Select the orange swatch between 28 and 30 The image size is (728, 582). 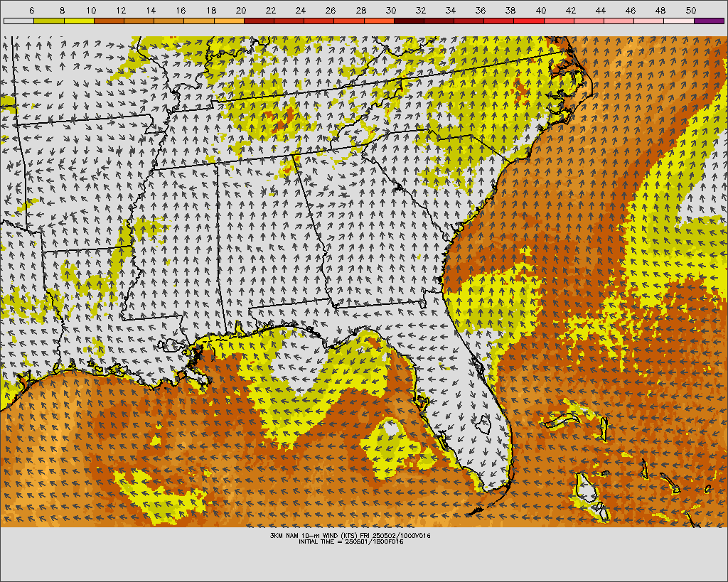click(379, 21)
